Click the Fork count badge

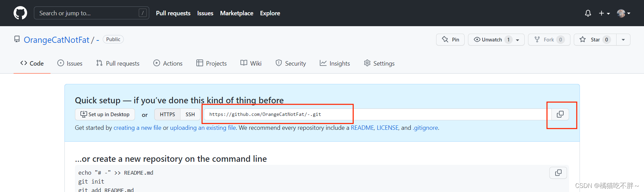561,40
